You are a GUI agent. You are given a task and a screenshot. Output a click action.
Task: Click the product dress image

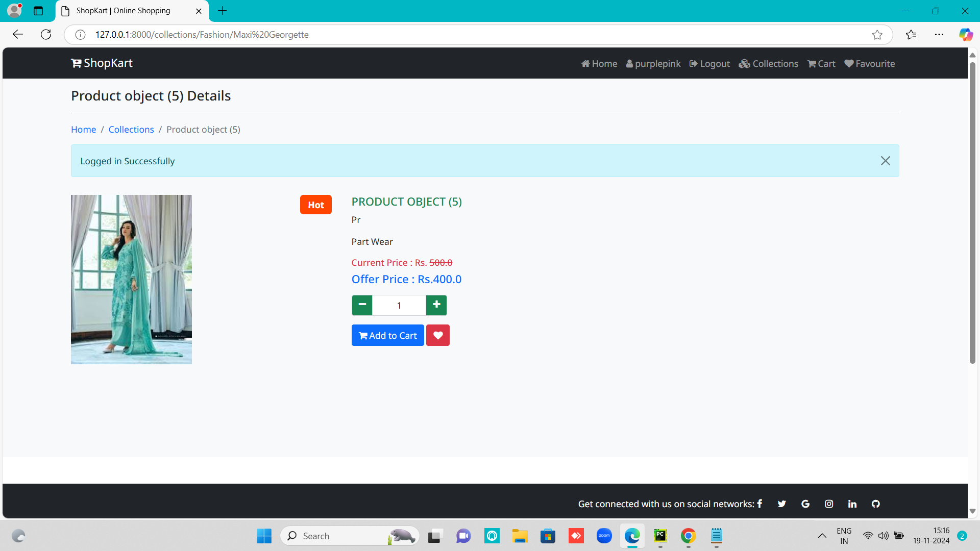[131, 279]
